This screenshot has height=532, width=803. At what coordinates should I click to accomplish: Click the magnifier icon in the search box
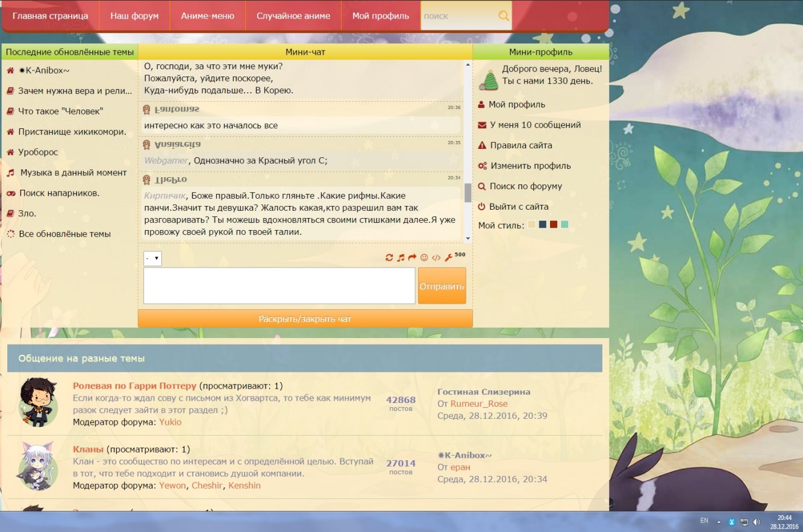(504, 16)
